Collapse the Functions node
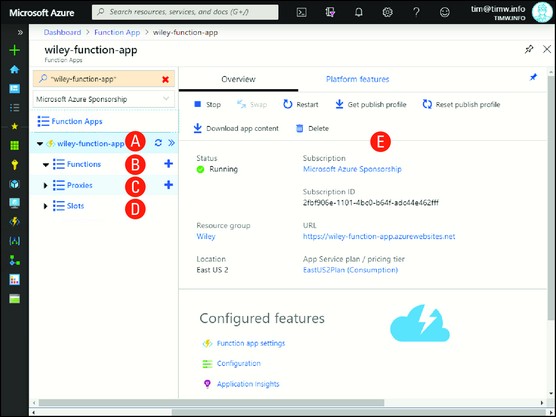 (x=45, y=165)
